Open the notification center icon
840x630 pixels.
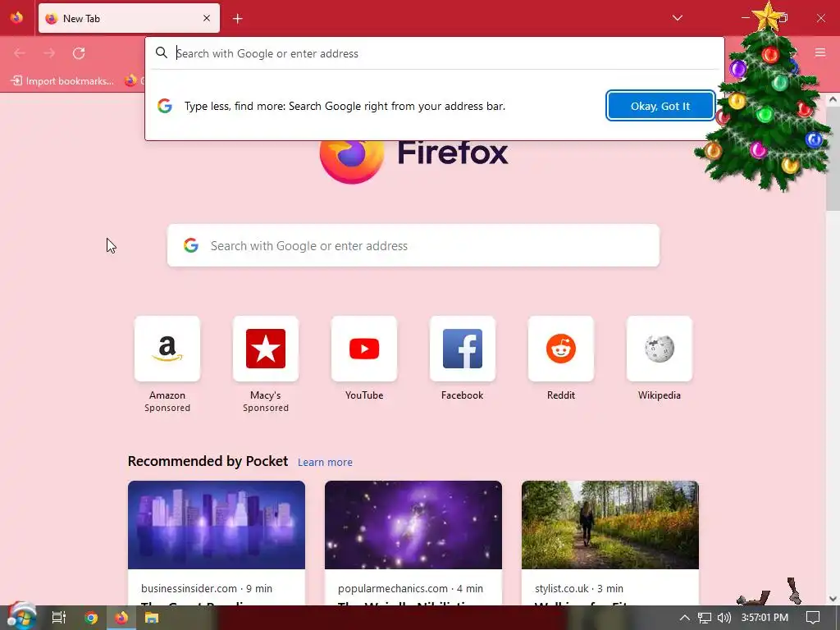coord(813,618)
